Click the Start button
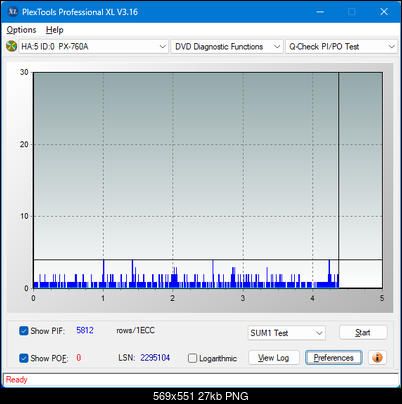402x404 pixels. (x=363, y=332)
